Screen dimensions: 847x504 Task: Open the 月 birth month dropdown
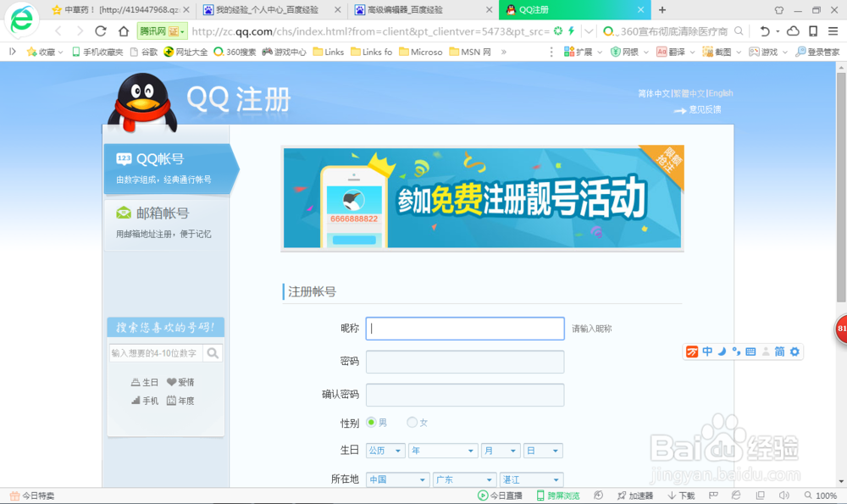pos(501,451)
